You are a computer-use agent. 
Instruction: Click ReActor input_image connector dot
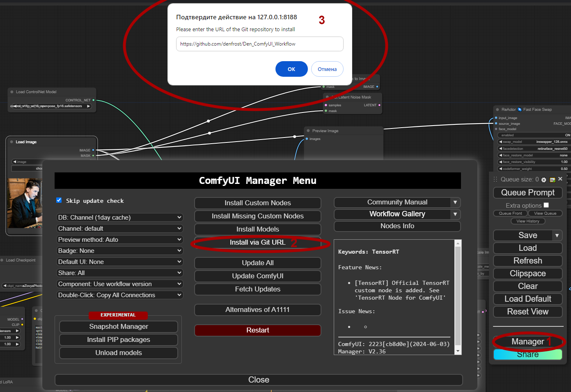[x=496, y=118]
